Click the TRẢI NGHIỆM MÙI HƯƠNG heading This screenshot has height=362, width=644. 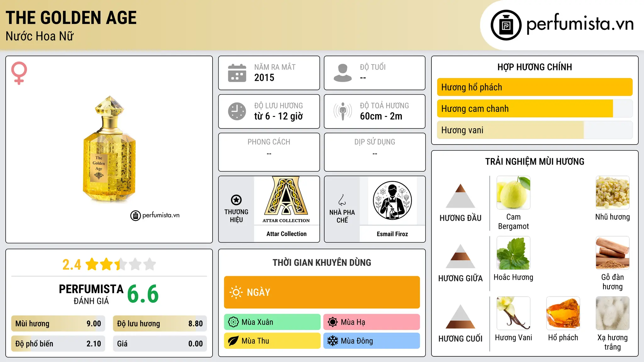[535, 162]
